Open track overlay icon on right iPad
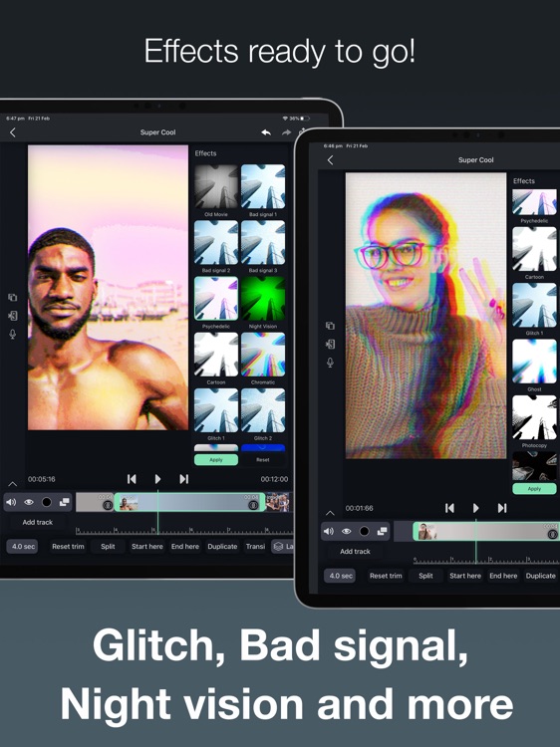The width and height of the screenshot is (560, 747). tap(382, 531)
